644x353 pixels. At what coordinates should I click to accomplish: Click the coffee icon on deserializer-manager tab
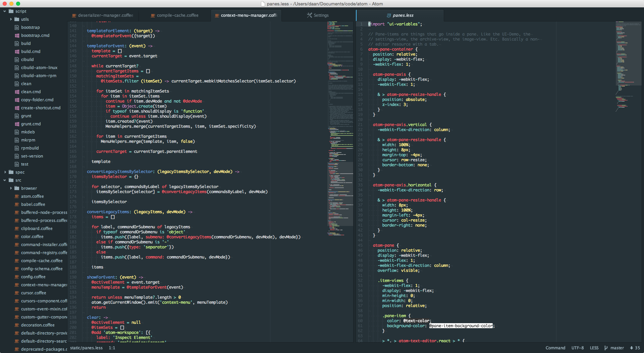74,16
